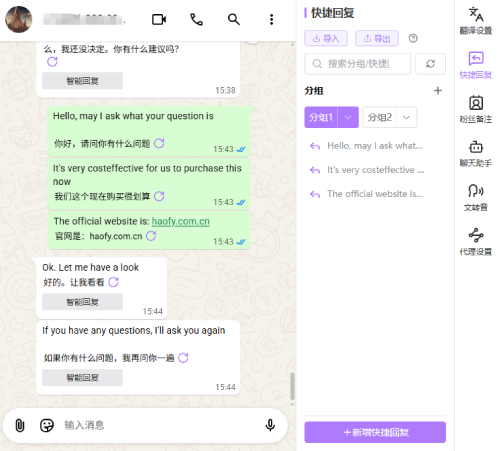The height and width of the screenshot is (451, 497).
Task: Insert quick reply 'It's very costeffective ...'
Action: click(367, 170)
